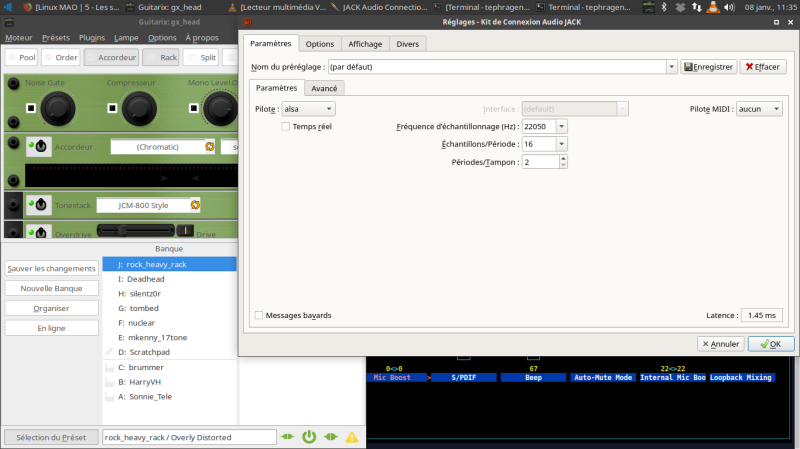The height and width of the screenshot is (449, 800).
Task: Open the Pilote MIDI aucun dropdown
Action: tap(759, 109)
